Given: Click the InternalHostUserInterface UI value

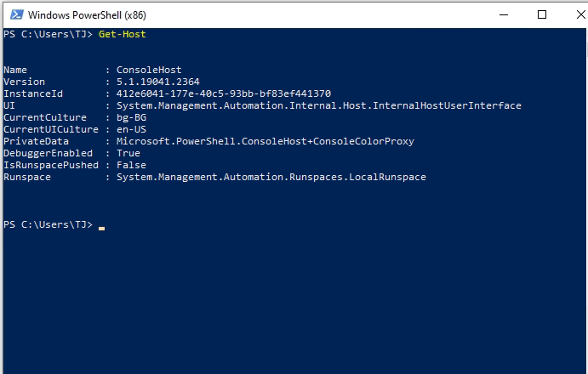Looking at the screenshot, I should click(319, 105).
